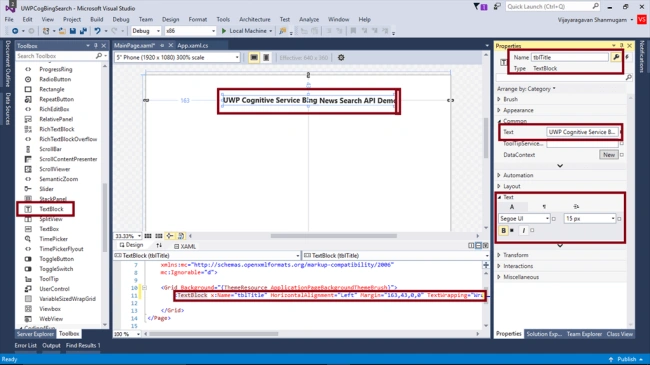Toggle Italic in Text properties
650x365 pixels.
524,231
